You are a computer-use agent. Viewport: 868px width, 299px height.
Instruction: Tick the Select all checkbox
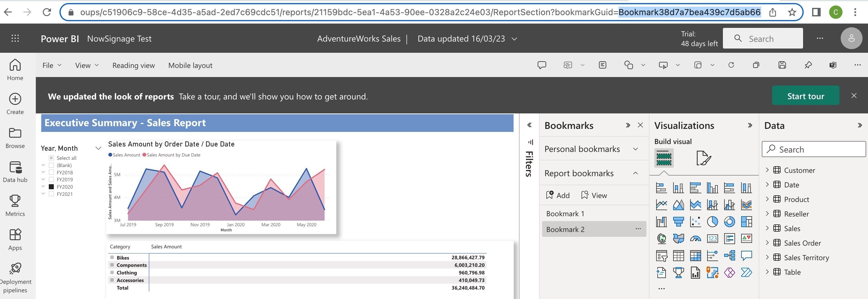pos(52,158)
